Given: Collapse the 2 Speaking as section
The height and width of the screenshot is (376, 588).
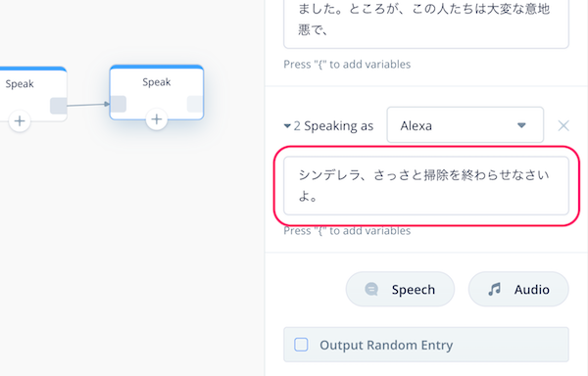Looking at the screenshot, I should coord(287,126).
